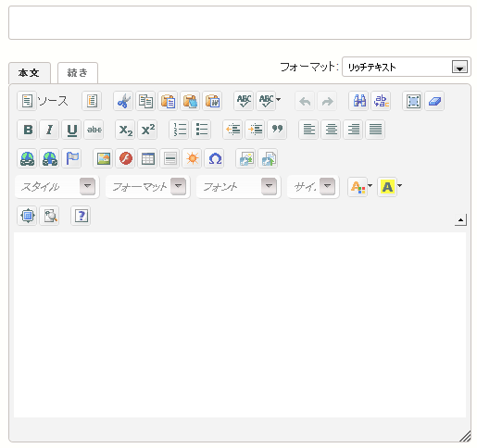Open spell-check-as-you-type dropdown arrow
The width and height of the screenshot is (477, 448).
[x=278, y=100]
